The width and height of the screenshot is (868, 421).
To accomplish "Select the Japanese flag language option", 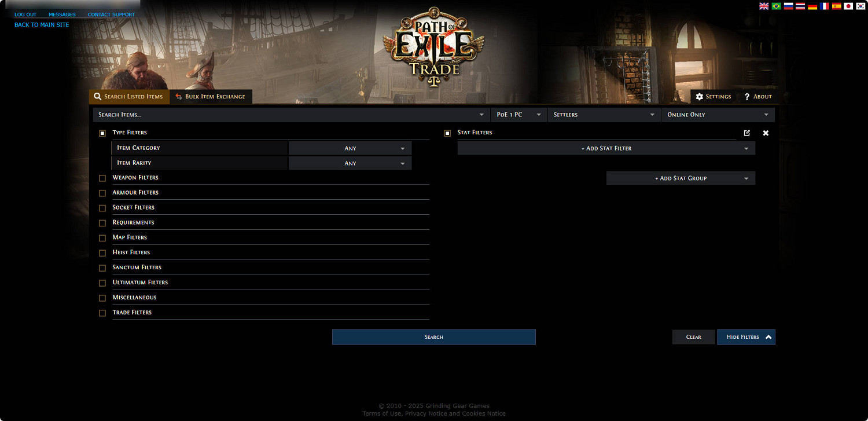I will (x=848, y=6).
